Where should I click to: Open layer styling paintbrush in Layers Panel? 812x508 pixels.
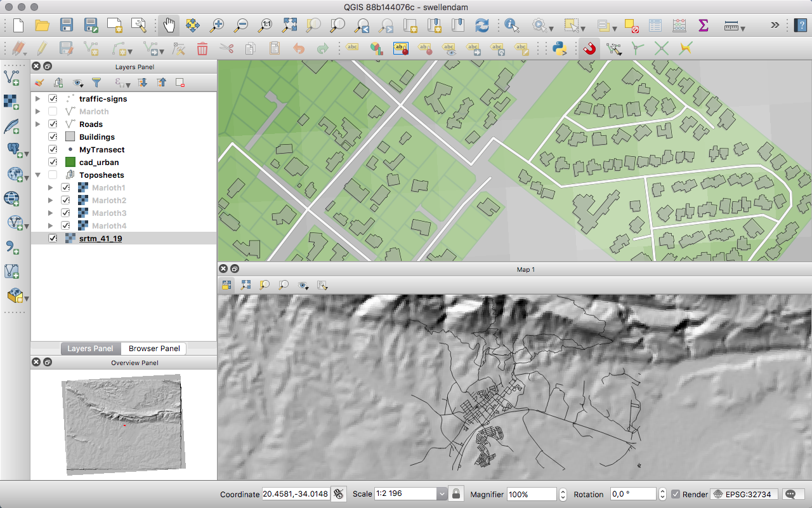point(39,83)
